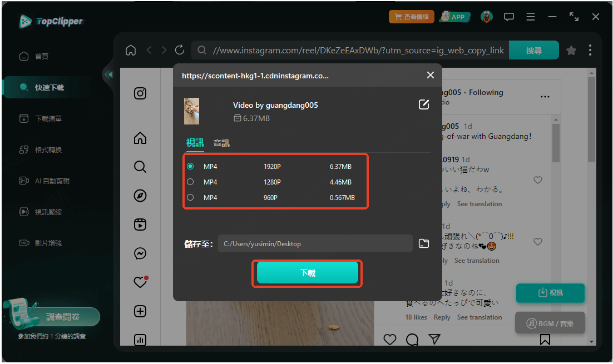Click the comments panel scrollbar
The height and width of the screenshot is (364, 613).
556,143
